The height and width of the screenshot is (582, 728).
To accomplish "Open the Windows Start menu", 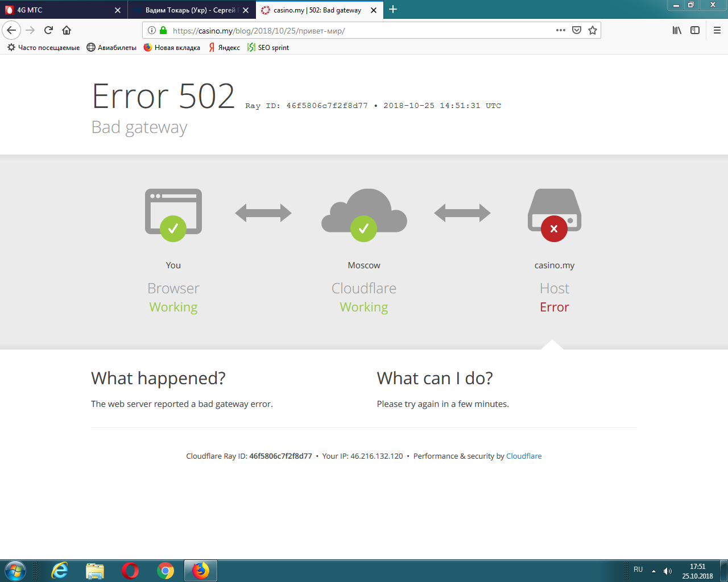I will pos(15,571).
